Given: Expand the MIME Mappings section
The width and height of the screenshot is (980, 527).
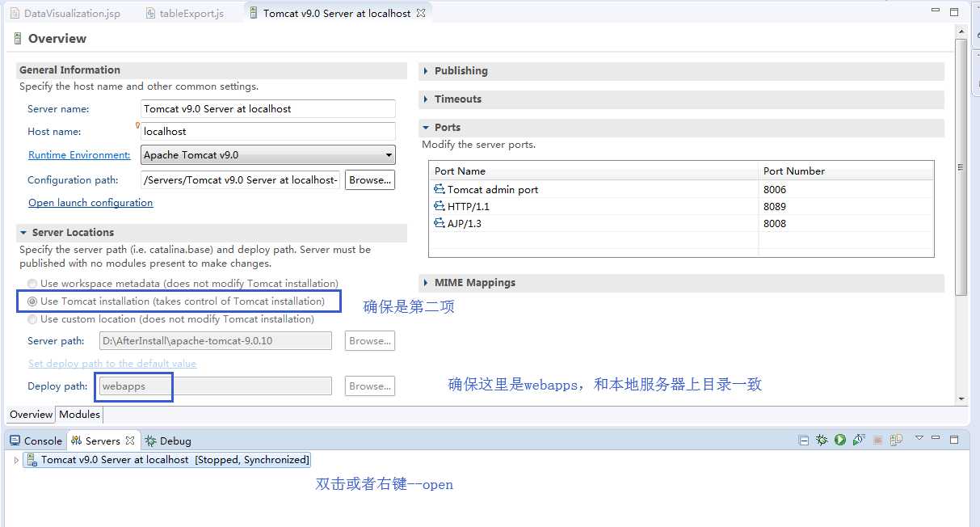Looking at the screenshot, I should 426,283.
